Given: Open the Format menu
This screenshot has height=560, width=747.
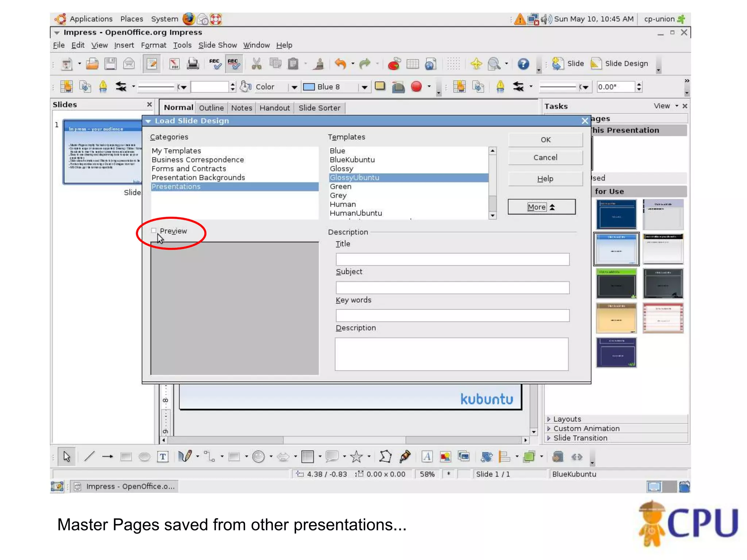Looking at the screenshot, I should [x=154, y=45].
